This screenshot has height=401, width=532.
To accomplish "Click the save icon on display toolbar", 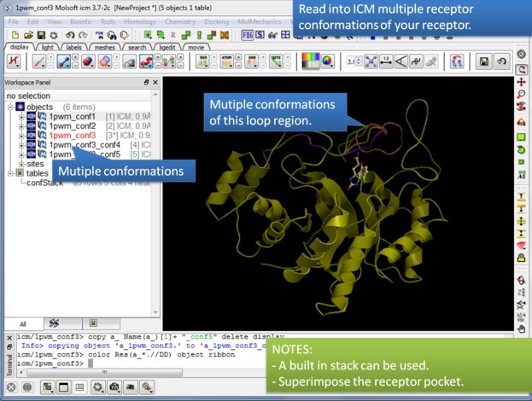I will point(484,62).
